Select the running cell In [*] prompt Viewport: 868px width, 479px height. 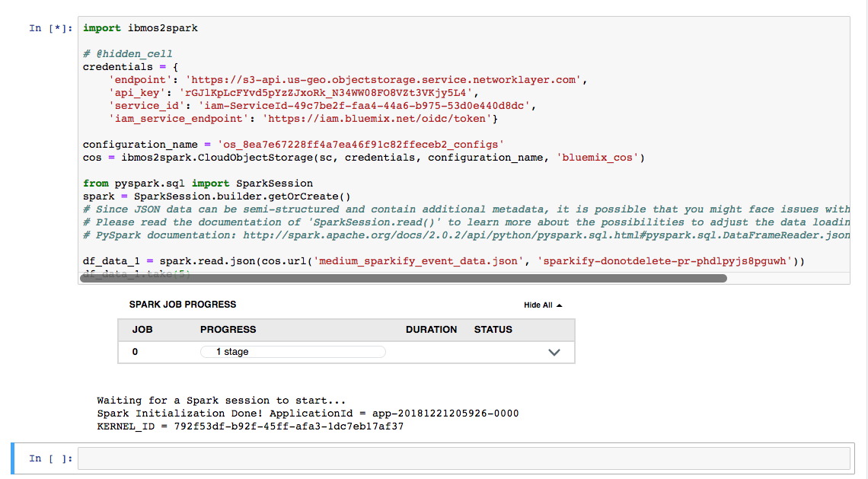click(x=51, y=28)
